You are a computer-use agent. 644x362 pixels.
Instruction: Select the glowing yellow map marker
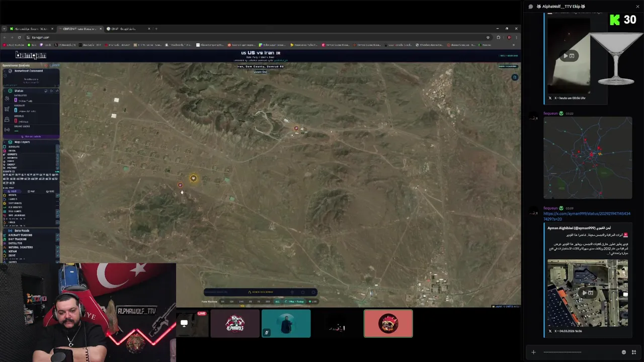[193, 178]
